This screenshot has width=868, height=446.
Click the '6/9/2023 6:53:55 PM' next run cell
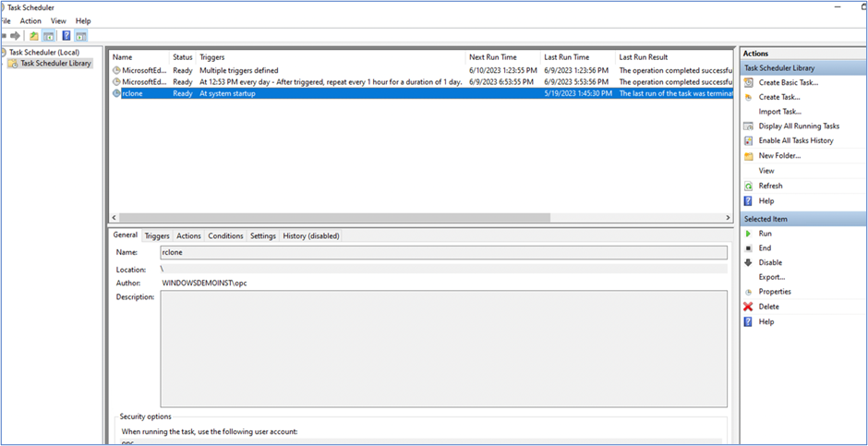[x=502, y=82]
